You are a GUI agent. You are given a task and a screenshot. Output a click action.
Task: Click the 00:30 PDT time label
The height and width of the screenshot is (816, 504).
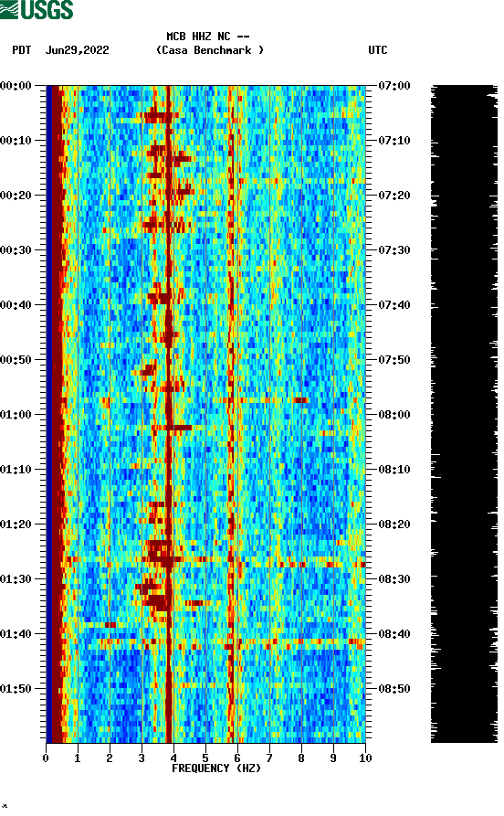[16, 249]
